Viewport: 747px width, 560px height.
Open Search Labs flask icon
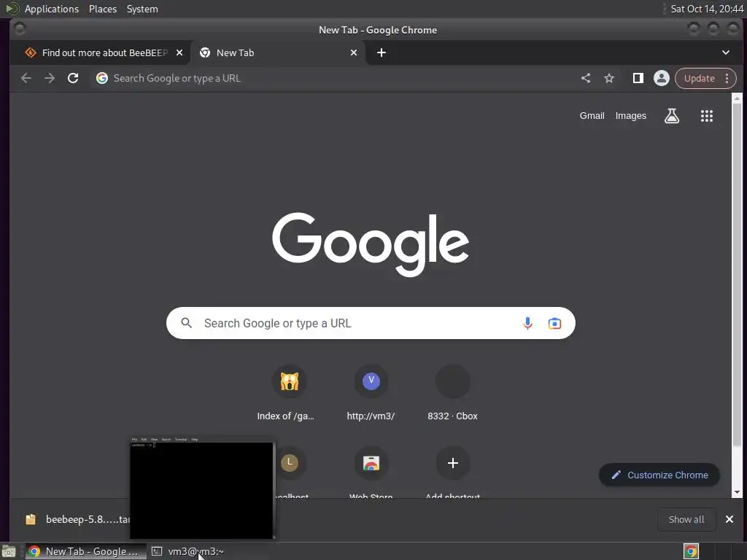pos(672,116)
